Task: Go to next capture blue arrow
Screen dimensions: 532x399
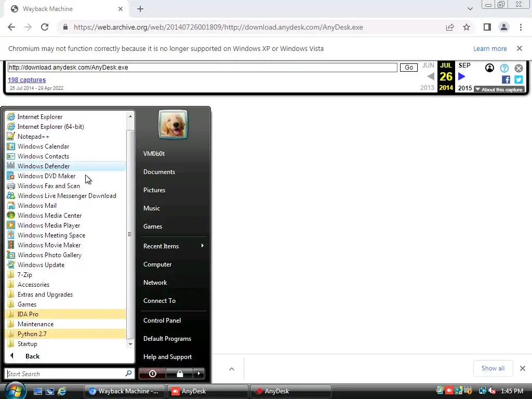Action: (462, 76)
